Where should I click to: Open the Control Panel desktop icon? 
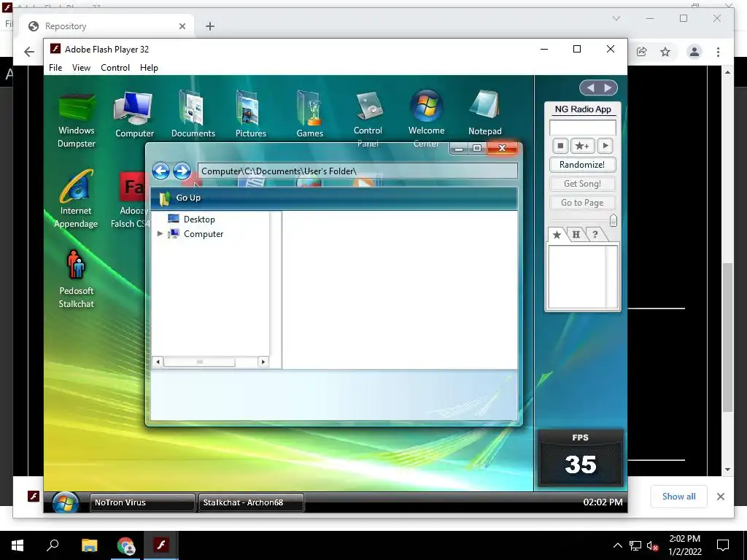[x=368, y=118]
